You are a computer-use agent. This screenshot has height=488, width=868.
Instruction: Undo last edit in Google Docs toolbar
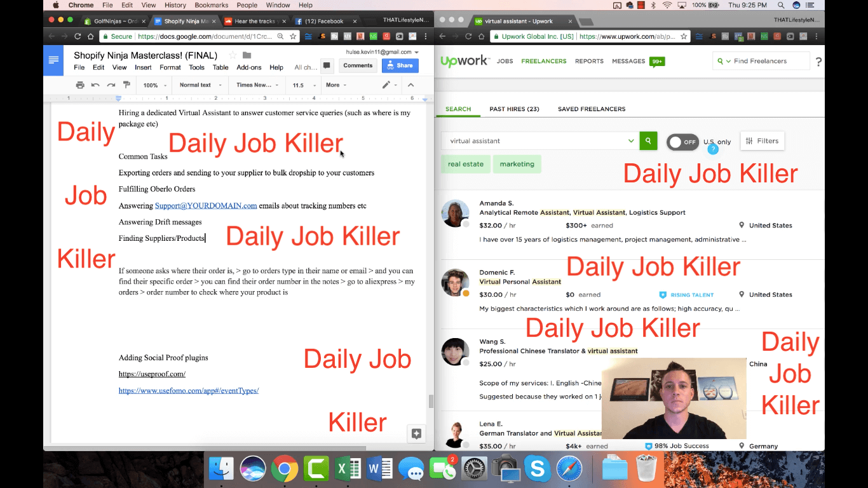(95, 85)
